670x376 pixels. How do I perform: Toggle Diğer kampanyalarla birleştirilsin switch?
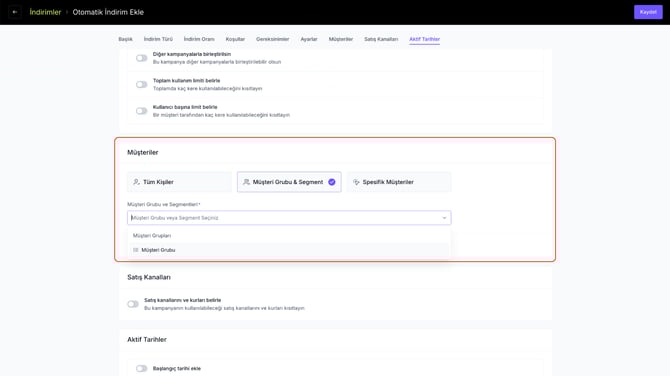(141, 58)
